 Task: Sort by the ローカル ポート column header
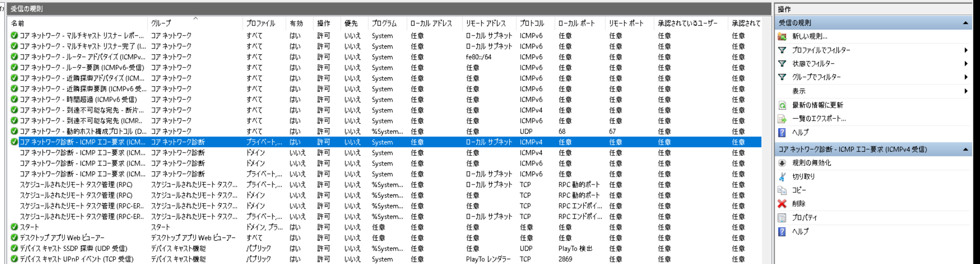(x=580, y=23)
